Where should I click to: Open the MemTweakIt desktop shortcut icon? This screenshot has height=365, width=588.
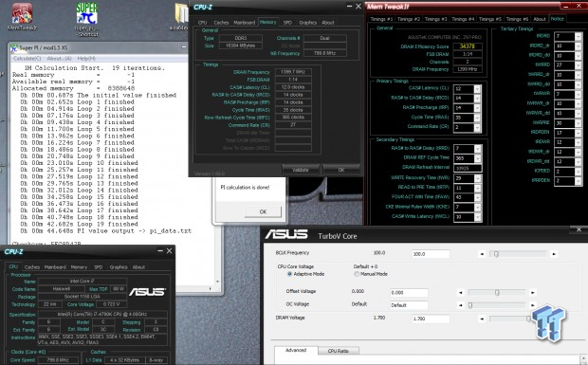(22, 16)
